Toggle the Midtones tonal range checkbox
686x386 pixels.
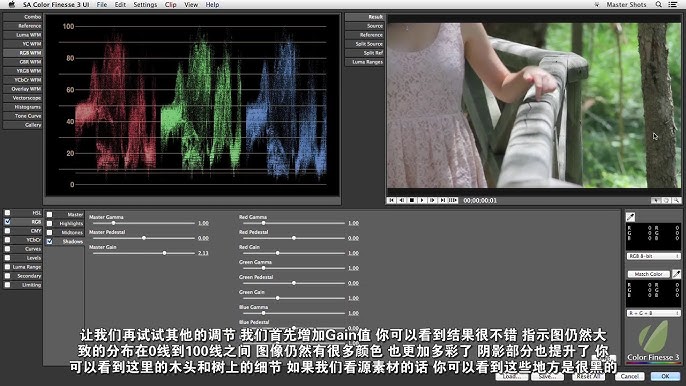point(49,232)
